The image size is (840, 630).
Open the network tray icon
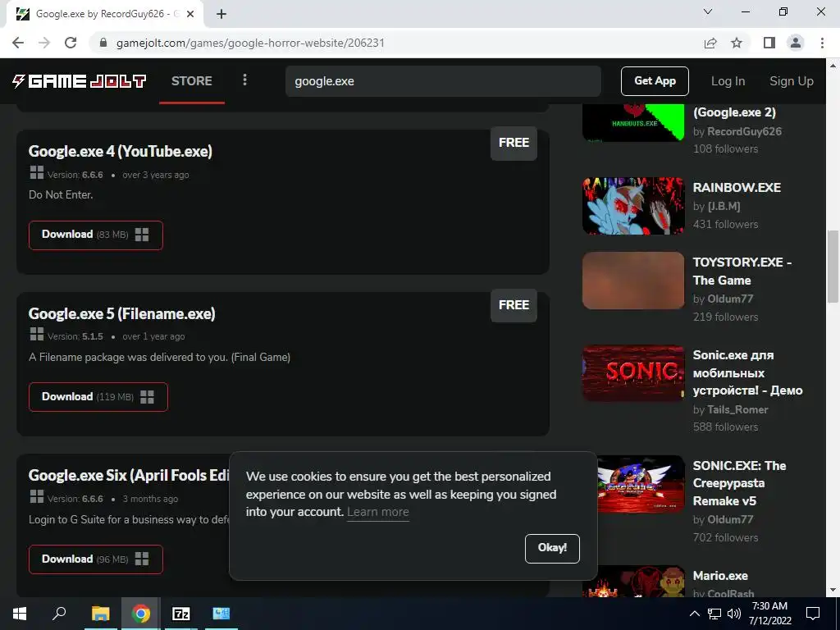click(x=714, y=614)
